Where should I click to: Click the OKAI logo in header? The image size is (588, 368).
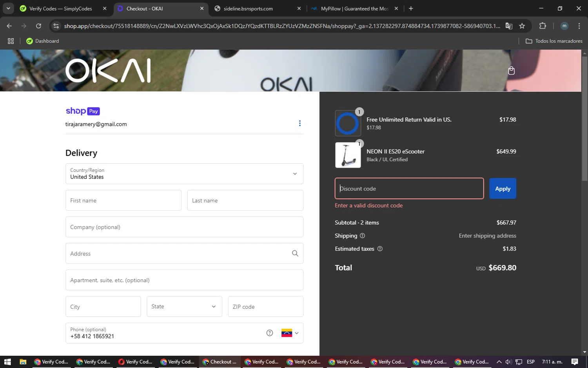108,71
